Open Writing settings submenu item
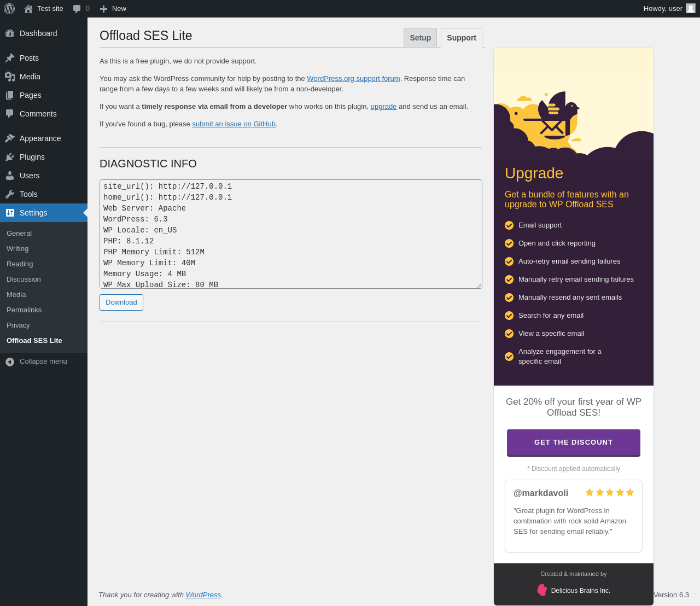Image resolution: width=700 pixels, height=606 pixels. [x=17, y=248]
